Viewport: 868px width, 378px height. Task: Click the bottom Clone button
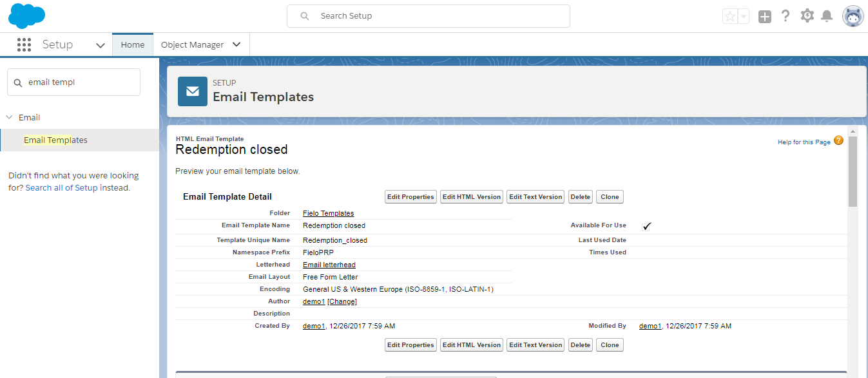(x=610, y=345)
